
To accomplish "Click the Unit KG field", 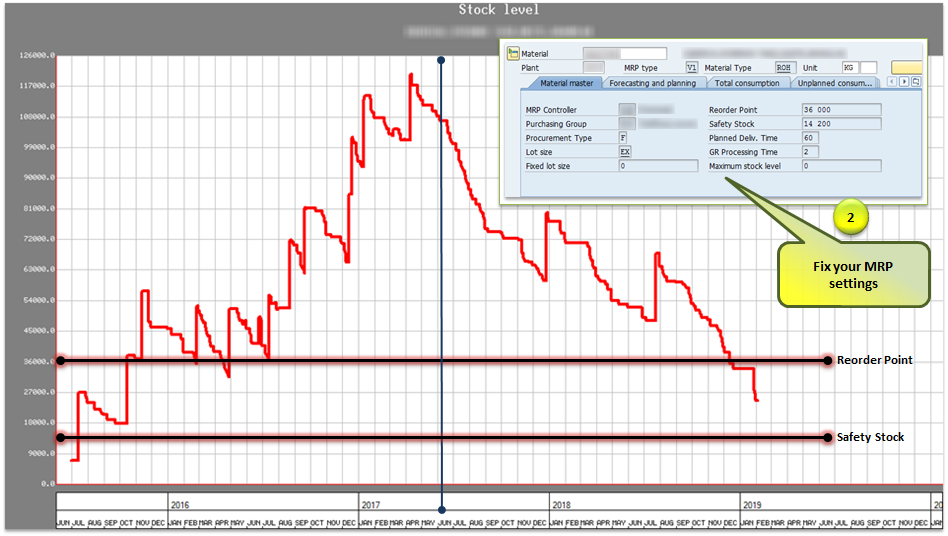I will tap(849, 68).
